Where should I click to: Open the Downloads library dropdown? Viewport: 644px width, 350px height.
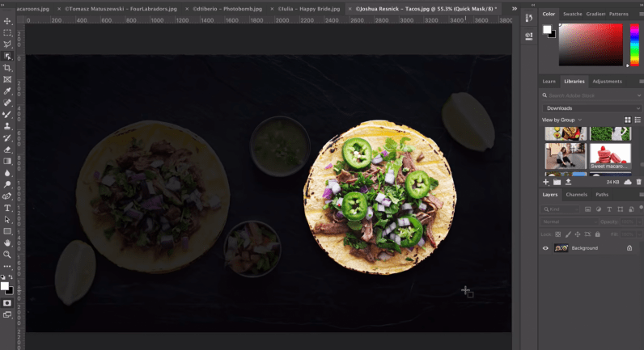[x=591, y=108]
